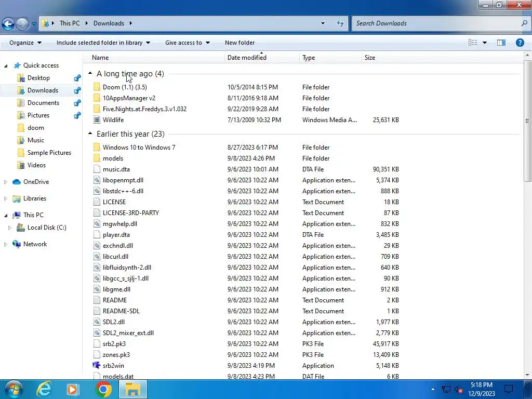Click the file list vertical scrollbar
This screenshot has width=532, height=399.
pyautogui.click(x=527, y=121)
